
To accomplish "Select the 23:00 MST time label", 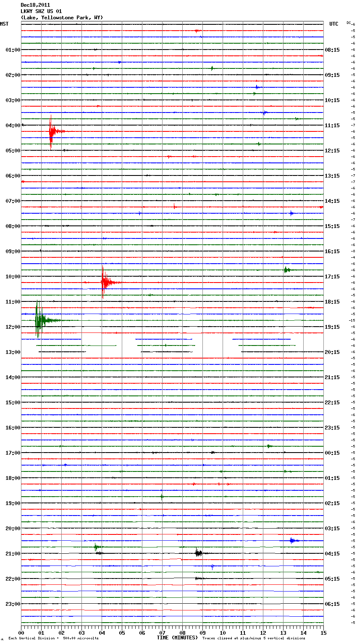I will pyautogui.click(x=13, y=604).
